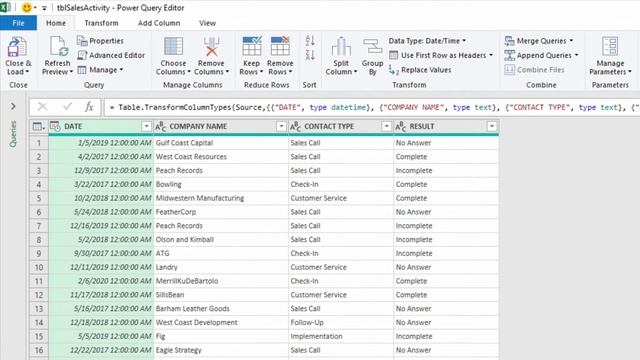Open the Advanced Editor
Image resolution: width=640 pixels, height=360 pixels.
111,55
